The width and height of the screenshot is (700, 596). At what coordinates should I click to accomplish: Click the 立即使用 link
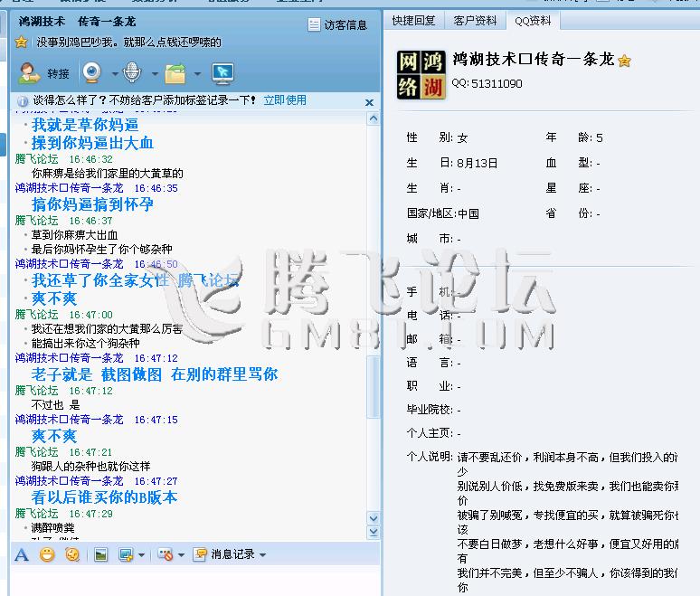[285, 100]
